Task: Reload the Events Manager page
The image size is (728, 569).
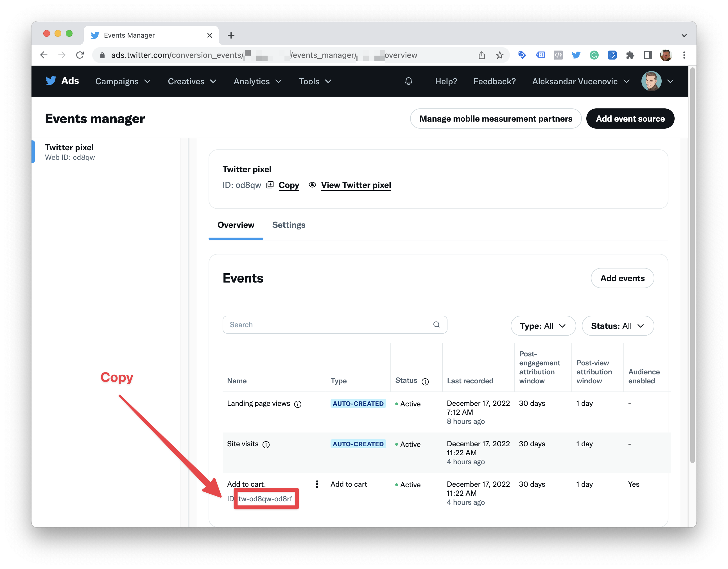Action: pyautogui.click(x=80, y=55)
